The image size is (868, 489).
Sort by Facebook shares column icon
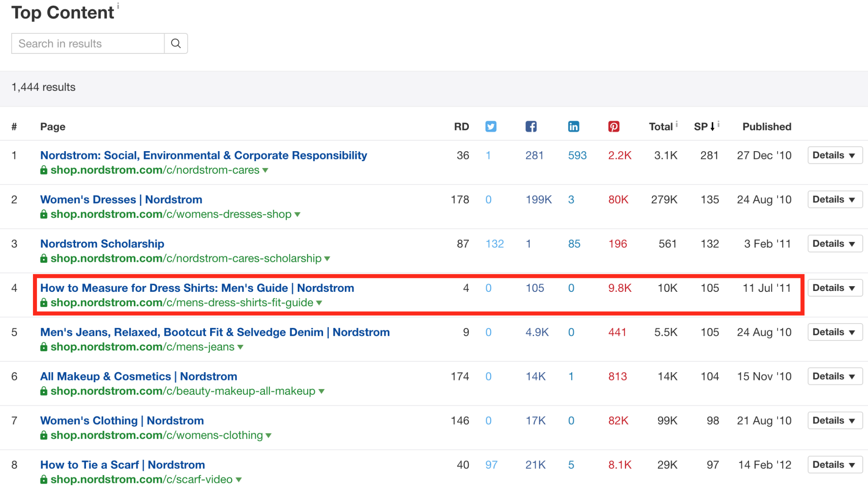point(531,126)
